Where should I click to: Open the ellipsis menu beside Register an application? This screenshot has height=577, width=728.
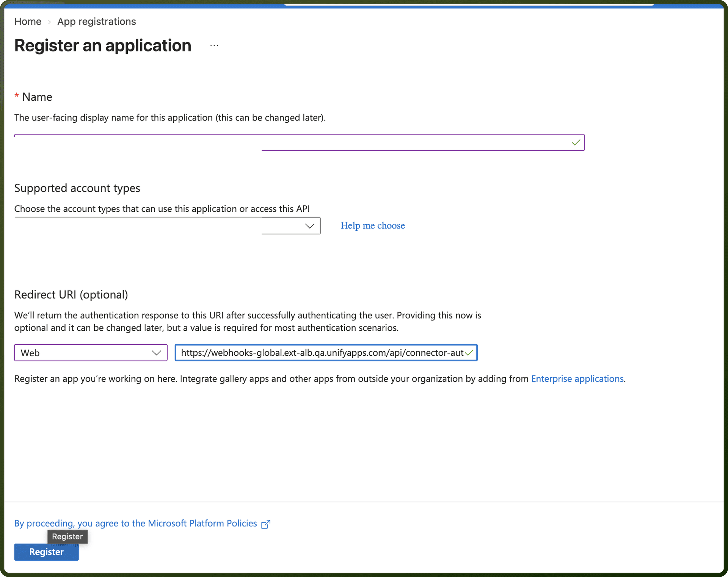pos(214,45)
